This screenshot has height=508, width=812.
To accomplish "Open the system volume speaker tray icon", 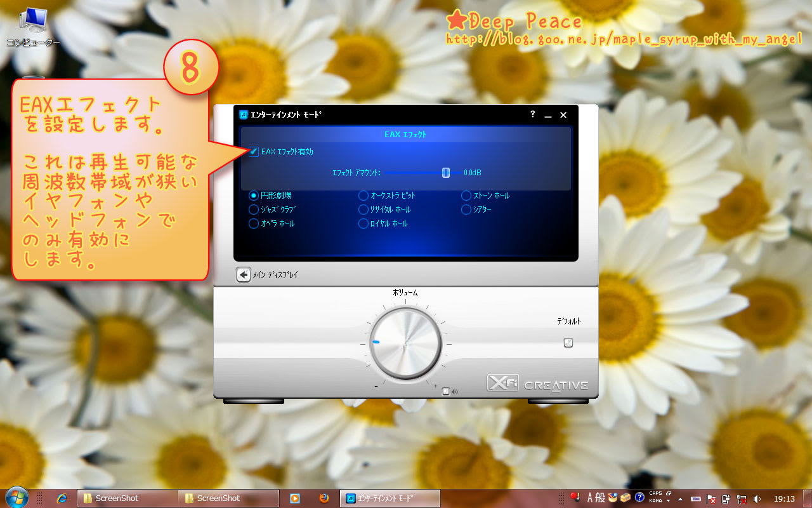I will 756,499.
